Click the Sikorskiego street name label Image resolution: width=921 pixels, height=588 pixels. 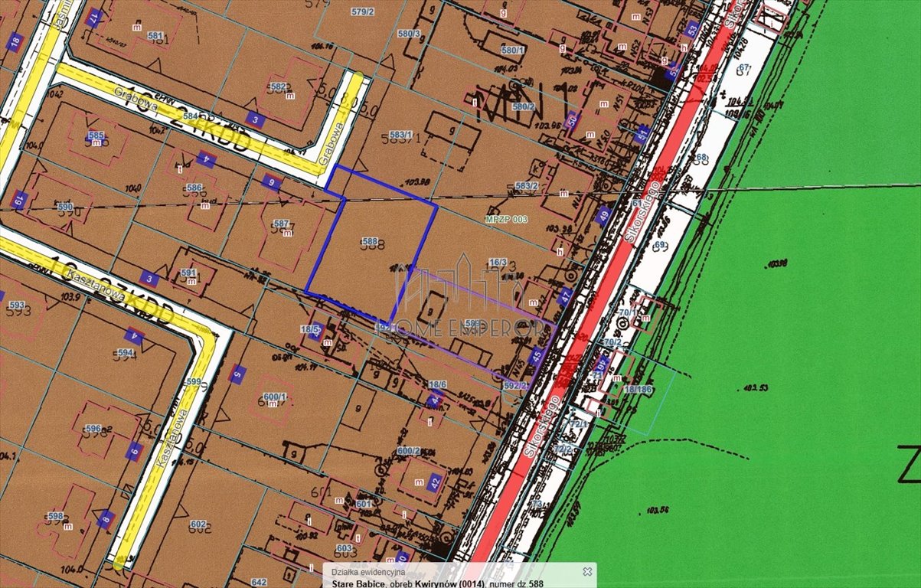coord(642,213)
